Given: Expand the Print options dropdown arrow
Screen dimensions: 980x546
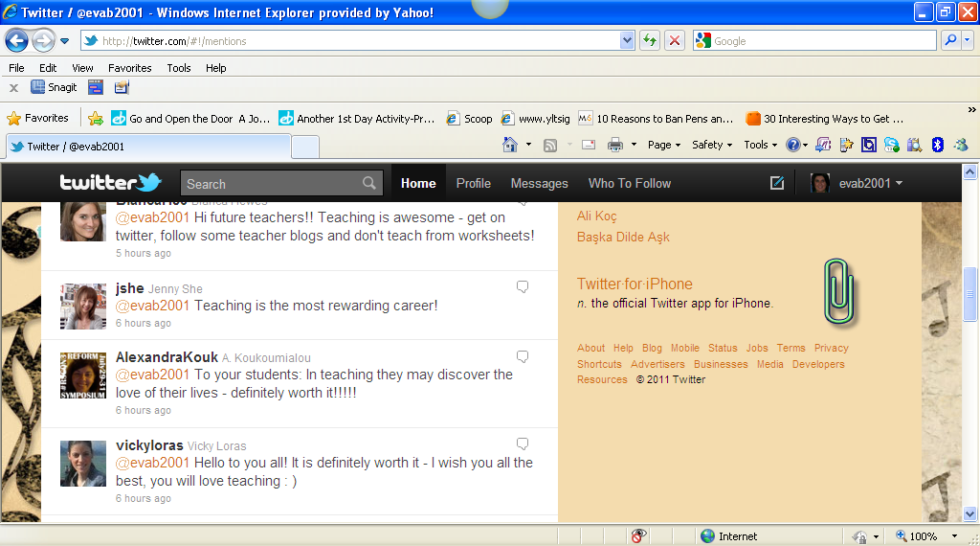Looking at the screenshot, I should click(634, 145).
